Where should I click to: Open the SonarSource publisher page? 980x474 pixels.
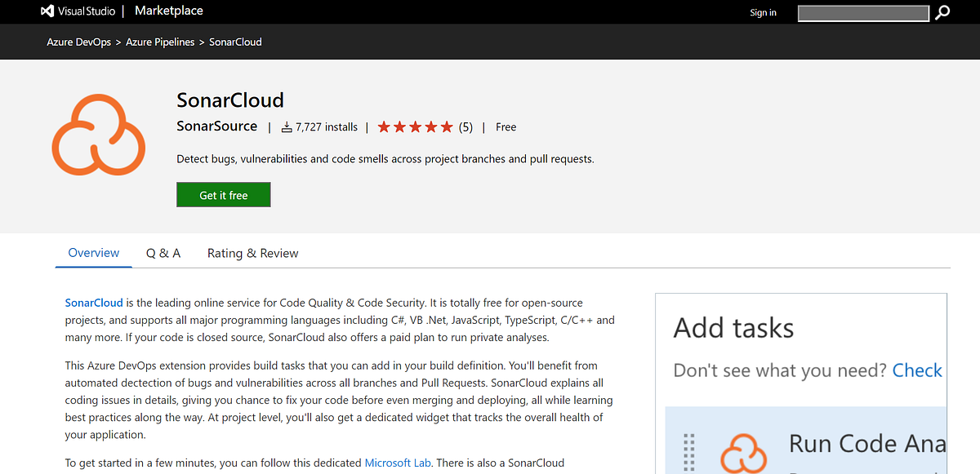click(x=216, y=126)
